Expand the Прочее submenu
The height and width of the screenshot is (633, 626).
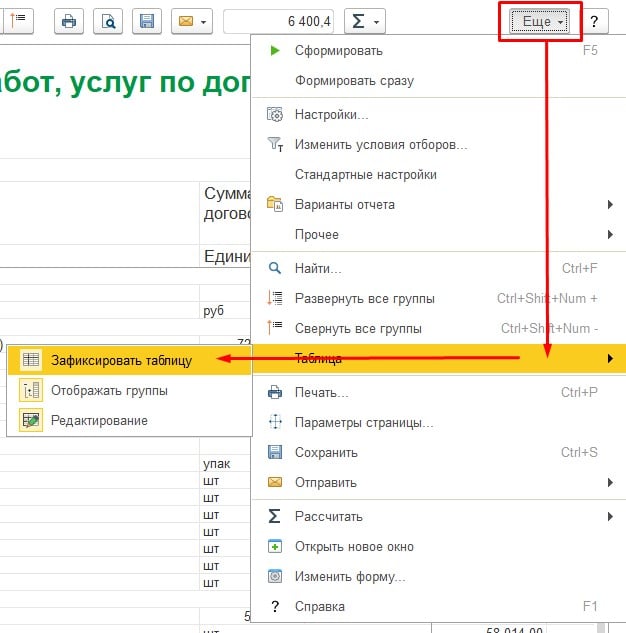pyautogui.click(x=317, y=234)
